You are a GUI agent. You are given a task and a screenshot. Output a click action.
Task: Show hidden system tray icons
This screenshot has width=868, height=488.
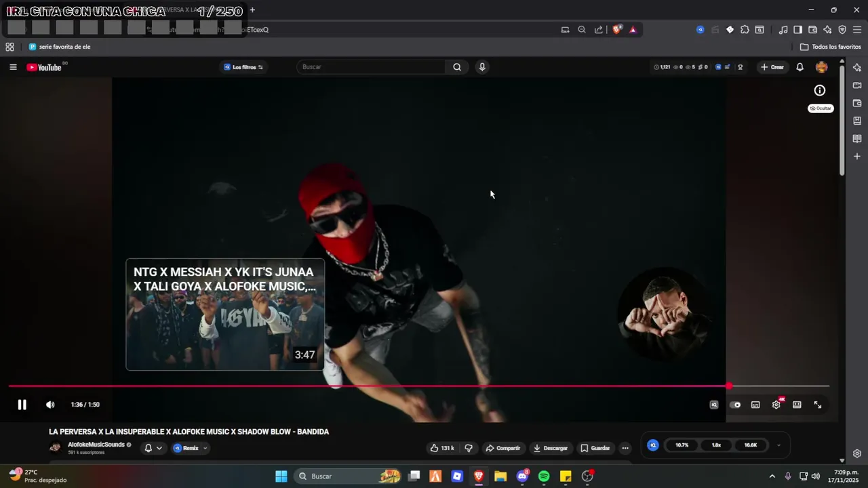772,476
